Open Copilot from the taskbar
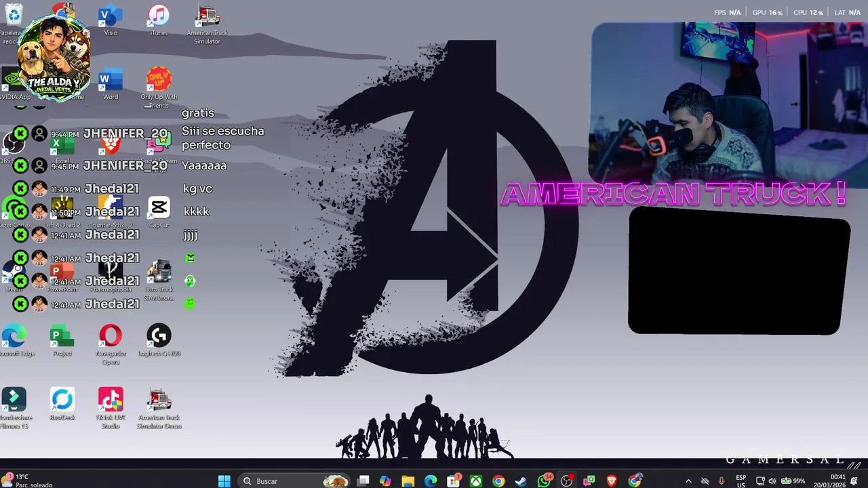 pyautogui.click(x=385, y=481)
